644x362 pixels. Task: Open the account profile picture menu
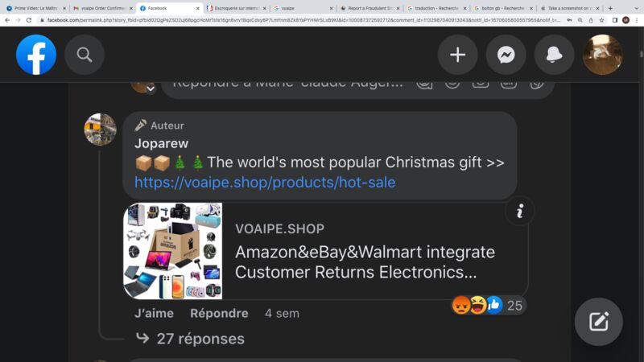click(x=602, y=55)
